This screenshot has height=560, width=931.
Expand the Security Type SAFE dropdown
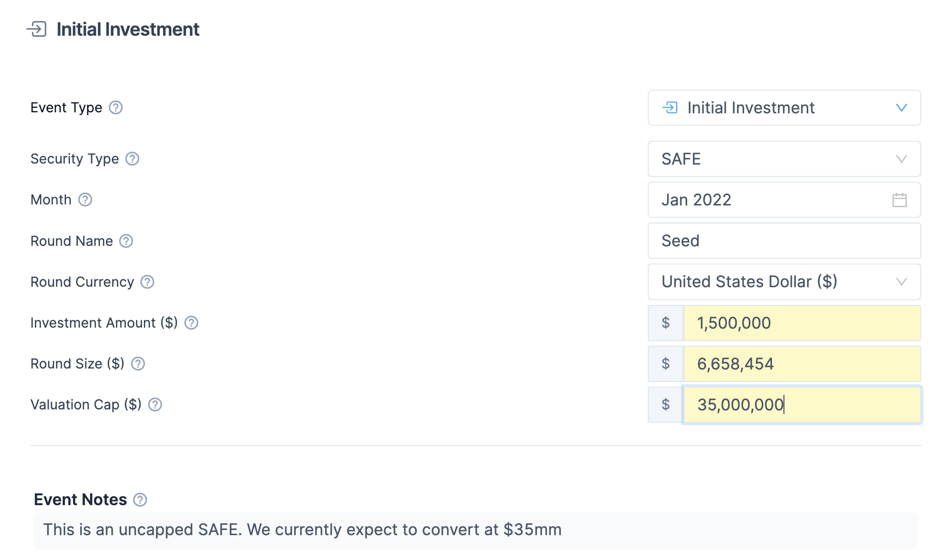point(784,159)
